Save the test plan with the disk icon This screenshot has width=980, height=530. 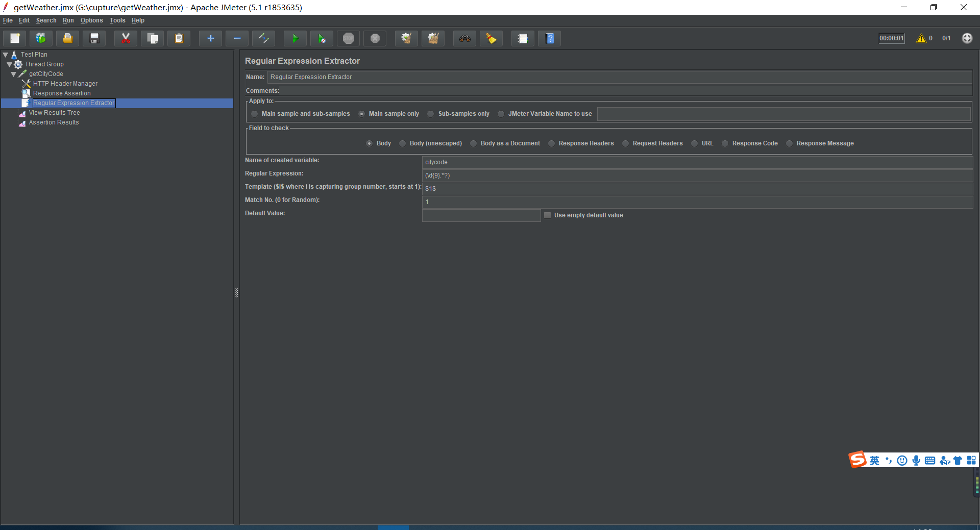coord(94,38)
